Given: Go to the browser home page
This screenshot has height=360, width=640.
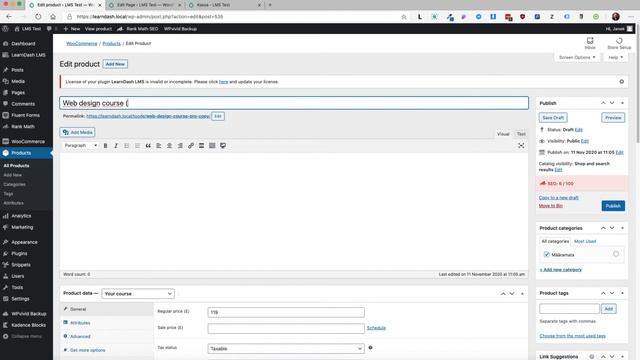Looking at the screenshot, I should [53, 17].
